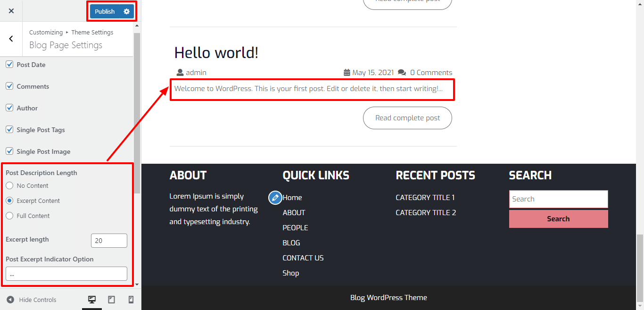Choose Full Content radio option
This screenshot has width=644, height=310.
pos(9,216)
